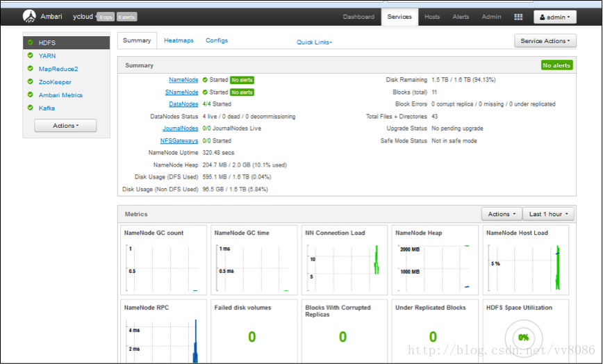Click the Ambari Metrics status icon
Viewport: 603px width, 364px height.
[x=31, y=95]
